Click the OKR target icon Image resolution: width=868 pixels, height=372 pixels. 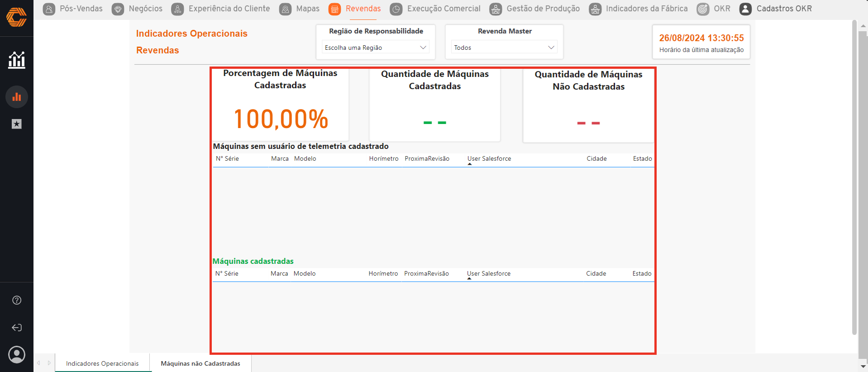click(703, 9)
